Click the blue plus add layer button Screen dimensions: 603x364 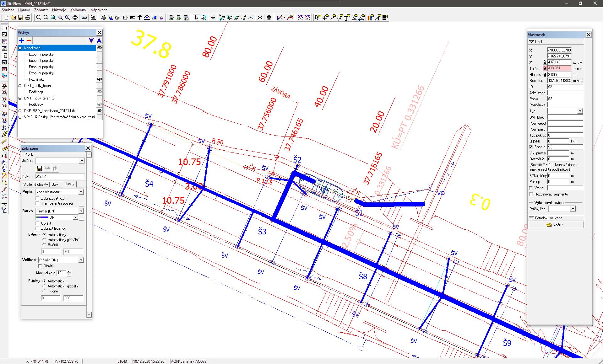coord(21,40)
